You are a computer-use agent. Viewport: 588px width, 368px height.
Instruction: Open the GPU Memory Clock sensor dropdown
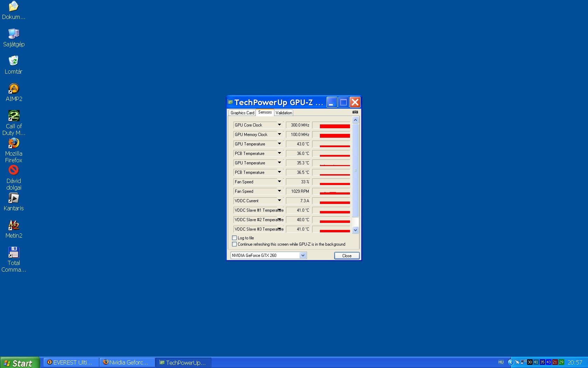(279, 134)
